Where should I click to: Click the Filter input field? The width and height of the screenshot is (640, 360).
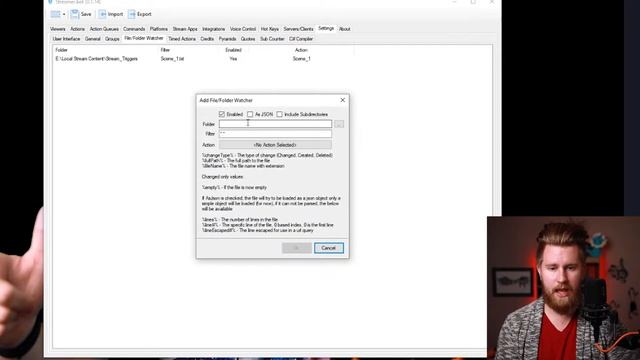276,133
